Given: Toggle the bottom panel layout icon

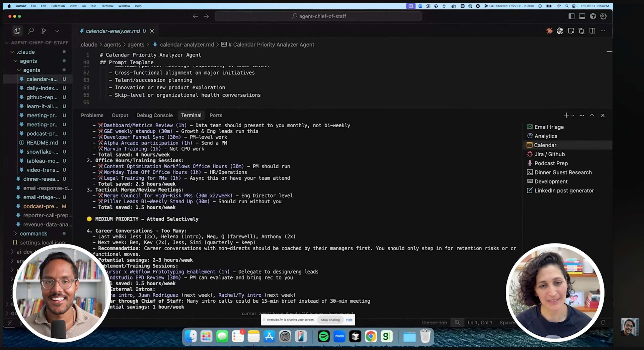Looking at the screenshot, I should tap(582, 16).
